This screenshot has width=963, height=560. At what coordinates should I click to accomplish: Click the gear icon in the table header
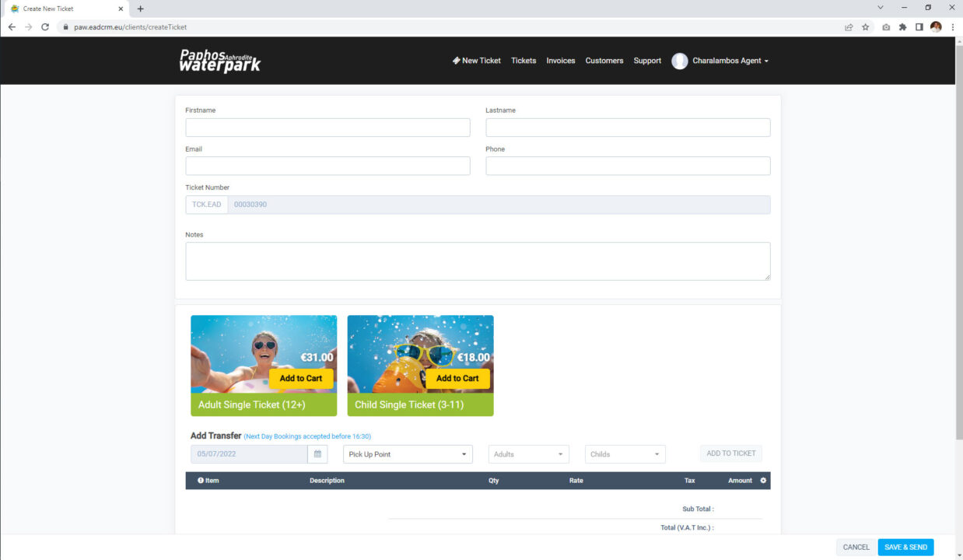pyautogui.click(x=763, y=481)
